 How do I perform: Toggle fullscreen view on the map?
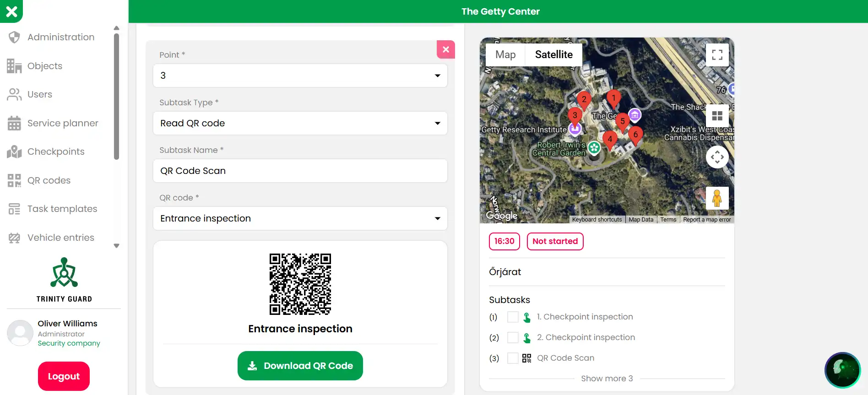pyautogui.click(x=717, y=55)
